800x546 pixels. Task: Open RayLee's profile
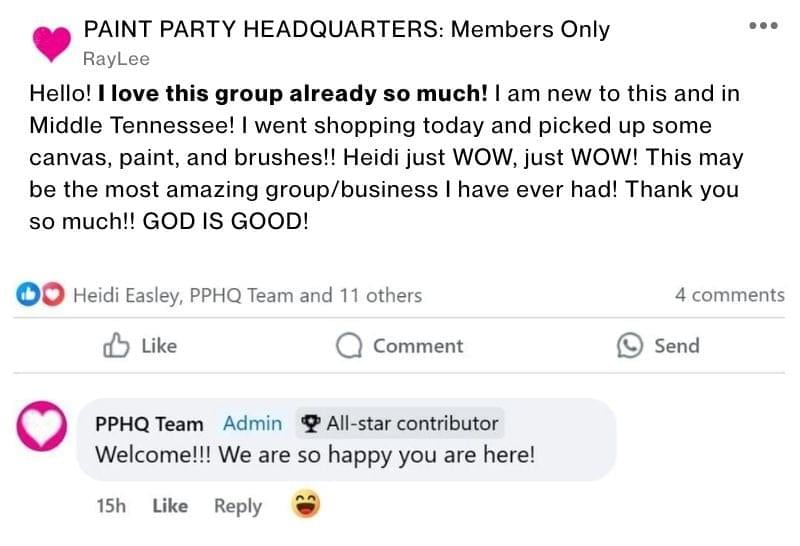tap(116, 59)
